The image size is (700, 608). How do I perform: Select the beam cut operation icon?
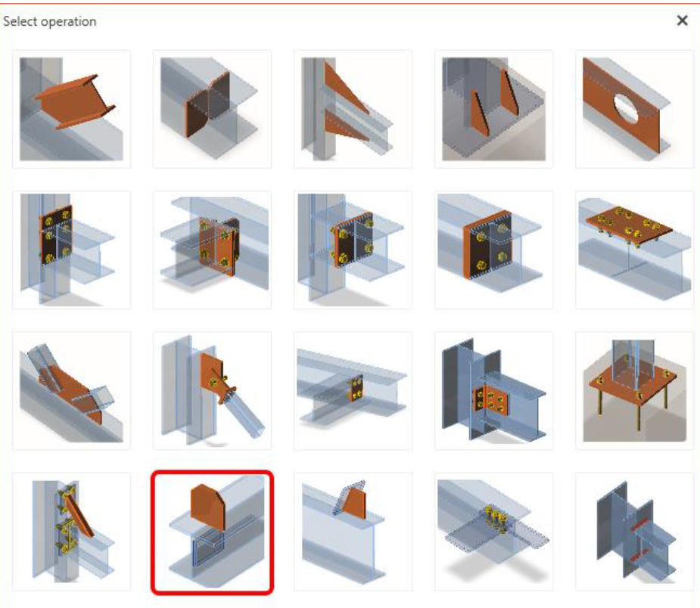click(x=71, y=109)
